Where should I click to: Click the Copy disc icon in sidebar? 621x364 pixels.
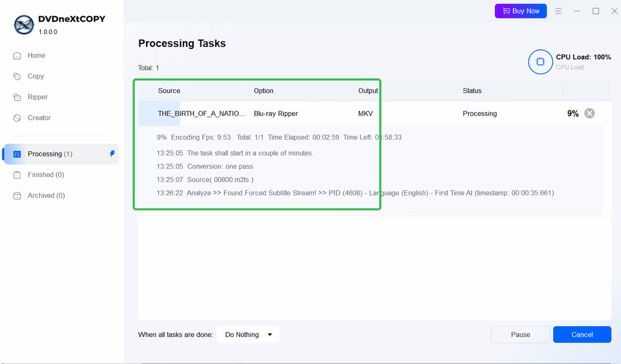point(17,77)
